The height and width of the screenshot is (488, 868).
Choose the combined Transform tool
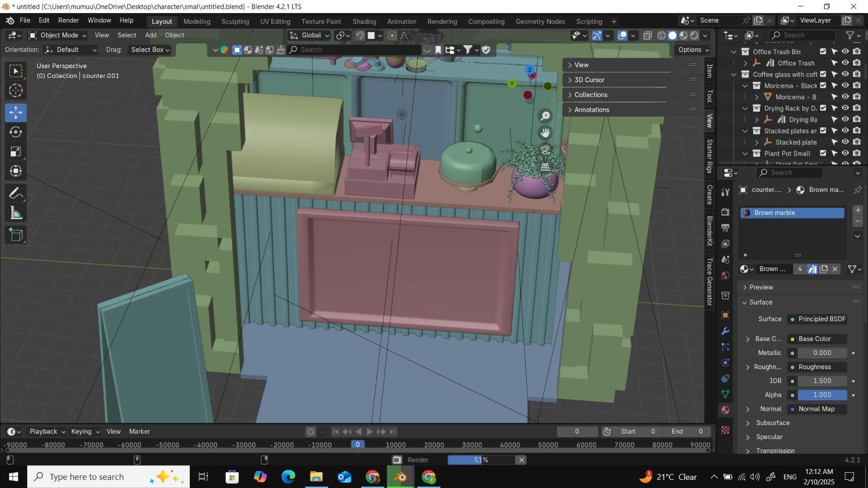click(16, 171)
